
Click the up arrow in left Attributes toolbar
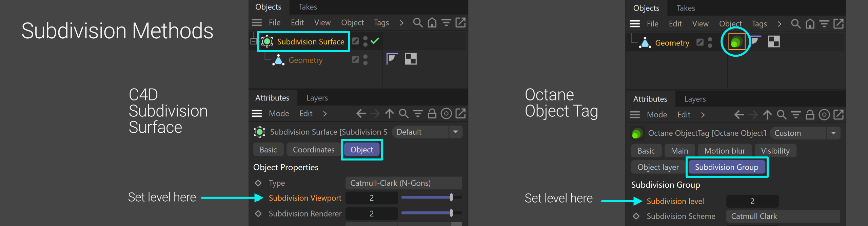coord(389,113)
